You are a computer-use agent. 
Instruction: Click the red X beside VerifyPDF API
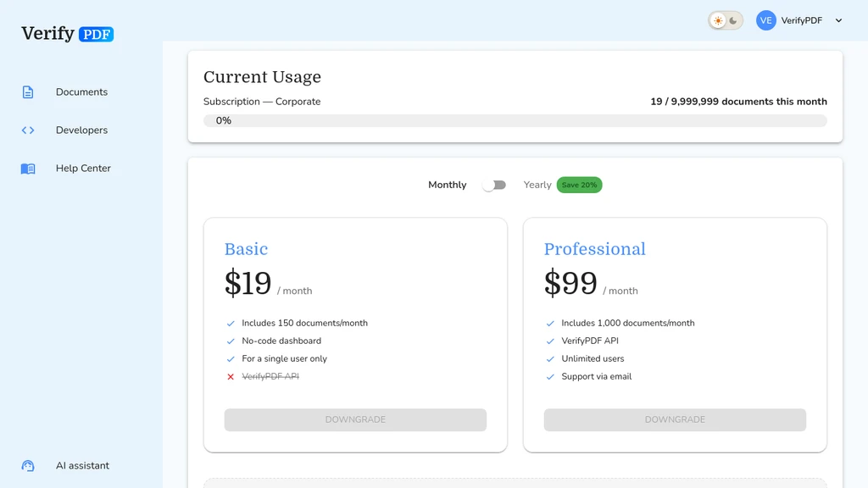[231, 377]
